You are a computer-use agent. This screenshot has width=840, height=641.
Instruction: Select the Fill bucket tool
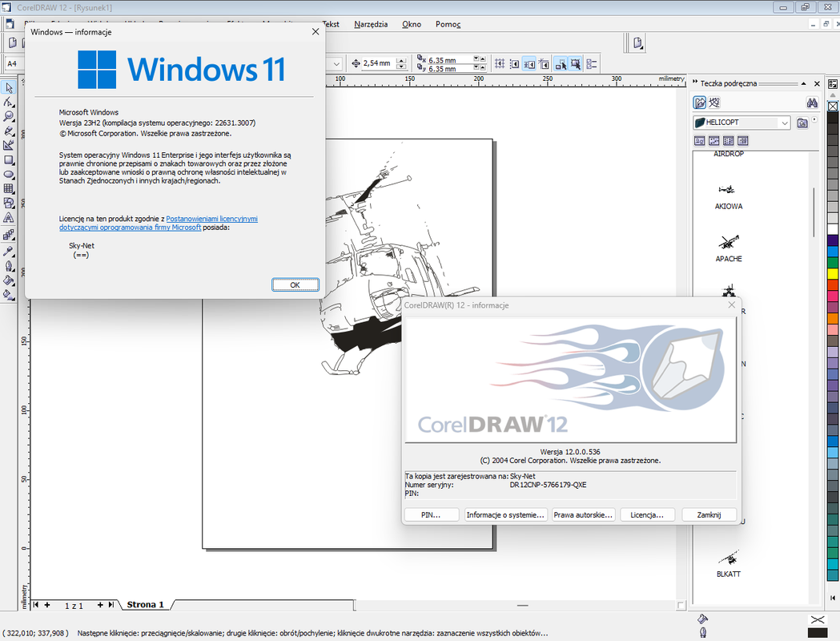tap(9, 280)
